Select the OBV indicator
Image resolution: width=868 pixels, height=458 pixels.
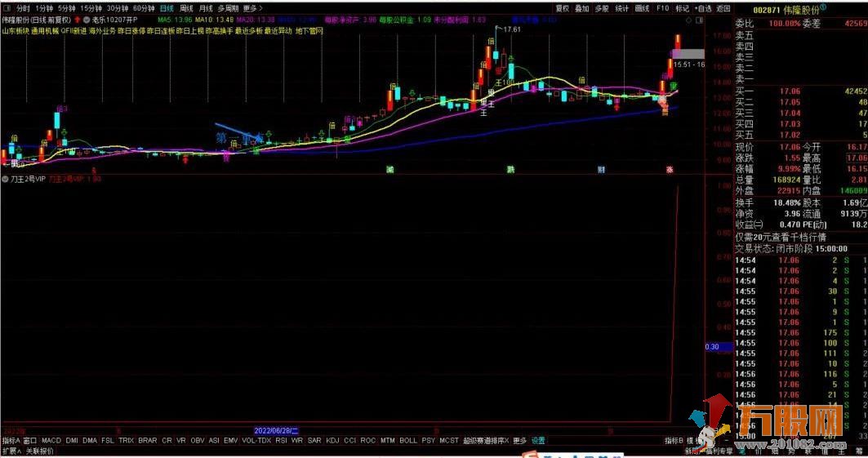(x=198, y=441)
